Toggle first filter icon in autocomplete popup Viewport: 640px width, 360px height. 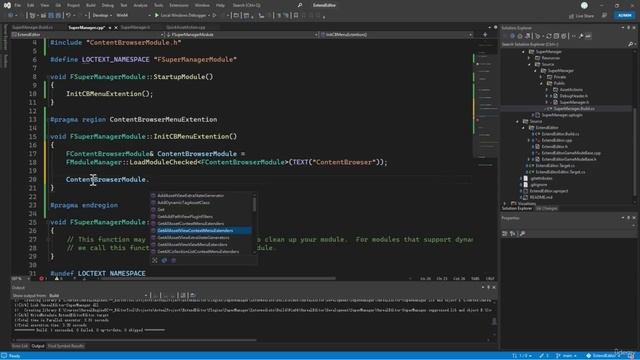tap(155, 260)
